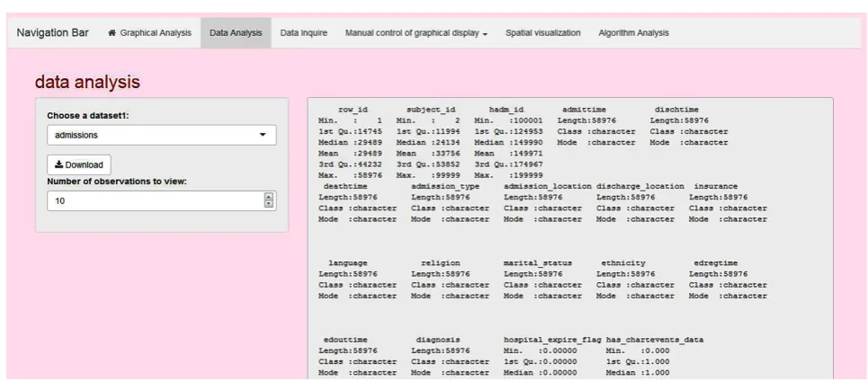Click the 'ethnicity' column header

623,263
